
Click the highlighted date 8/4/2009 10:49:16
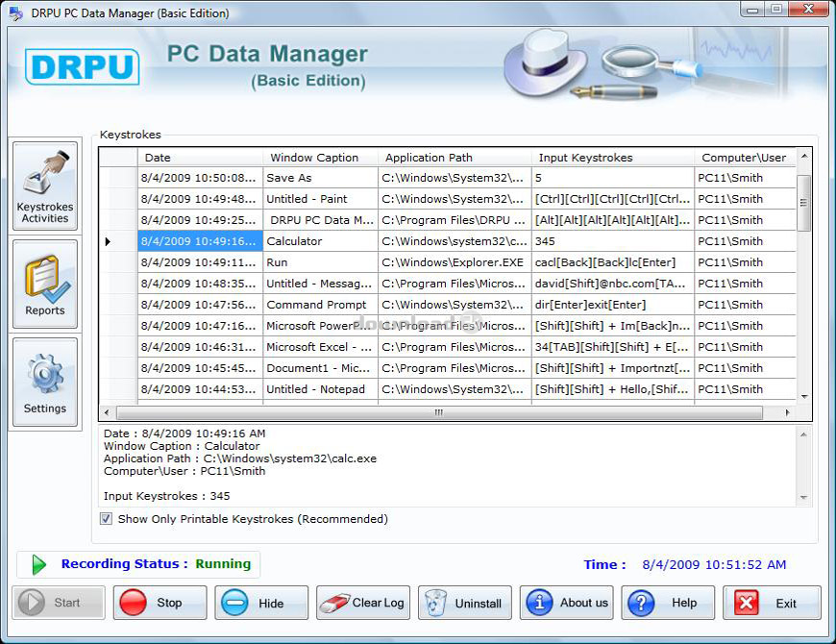200,241
